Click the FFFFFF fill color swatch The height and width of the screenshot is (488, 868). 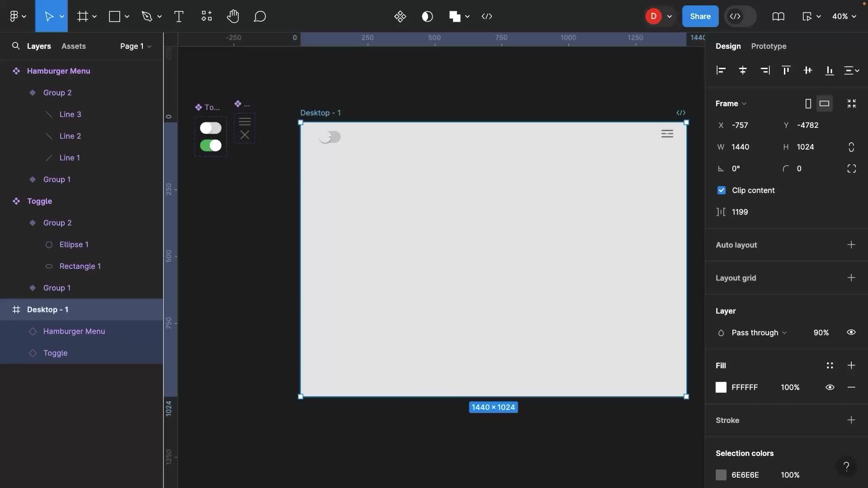tap(721, 387)
